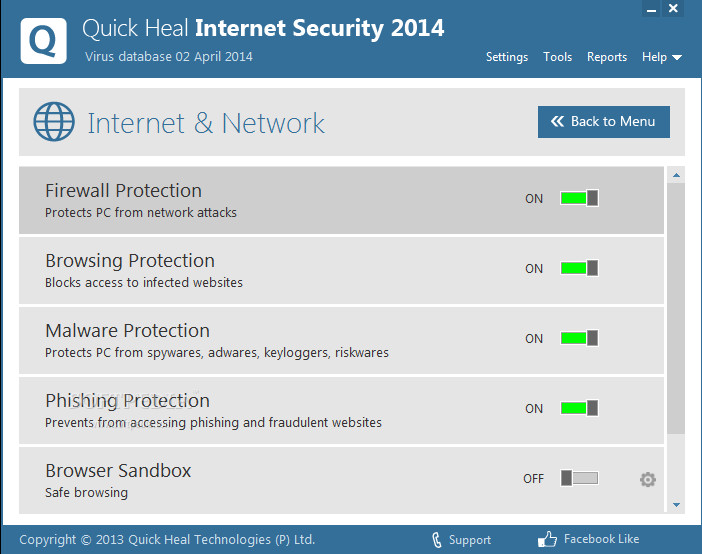The height and width of the screenshot is (554, 702).
Task: Click the Quick Heal Q logo
Action: [x=43, y=41]
